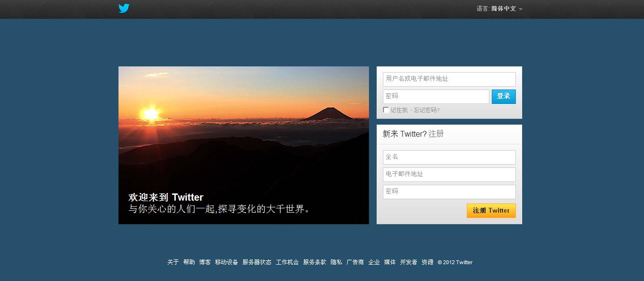Open the 媒体 footer link
Image resolution: width=644 pixels, height=281 pixels.
[x=390, y=262]
